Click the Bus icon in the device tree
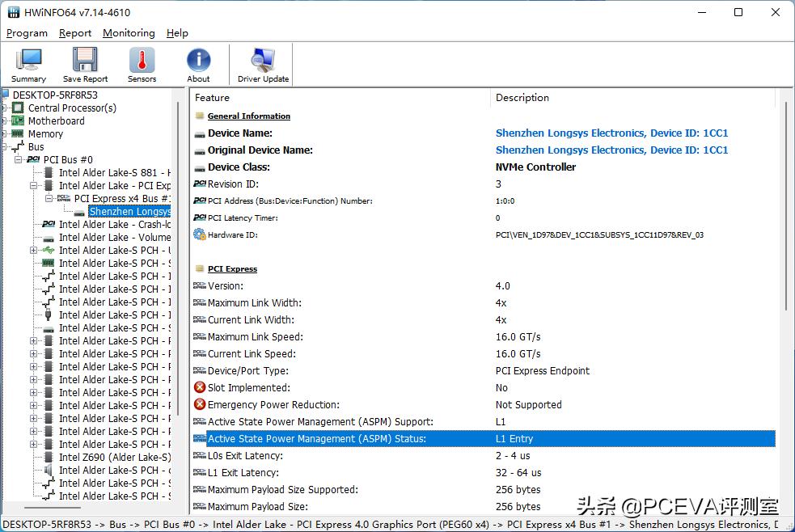Image resolution: width=795 pixels, height=532 pixels. tap(18, 146)
